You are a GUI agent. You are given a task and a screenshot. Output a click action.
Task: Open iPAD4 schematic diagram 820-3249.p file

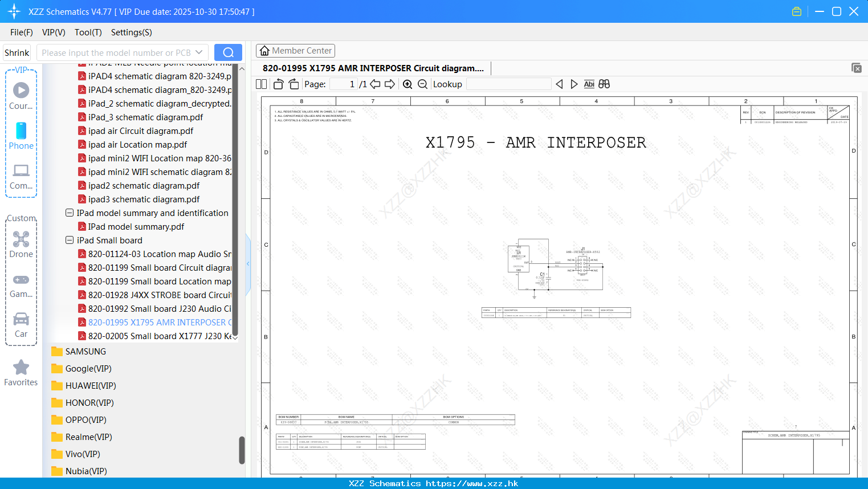point(154,76)
